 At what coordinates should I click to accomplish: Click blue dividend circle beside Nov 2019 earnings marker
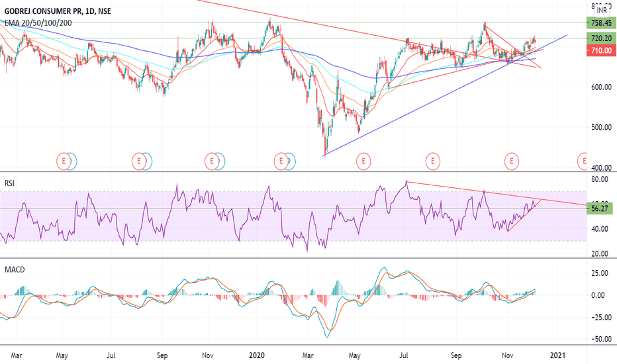coord(222,161)
